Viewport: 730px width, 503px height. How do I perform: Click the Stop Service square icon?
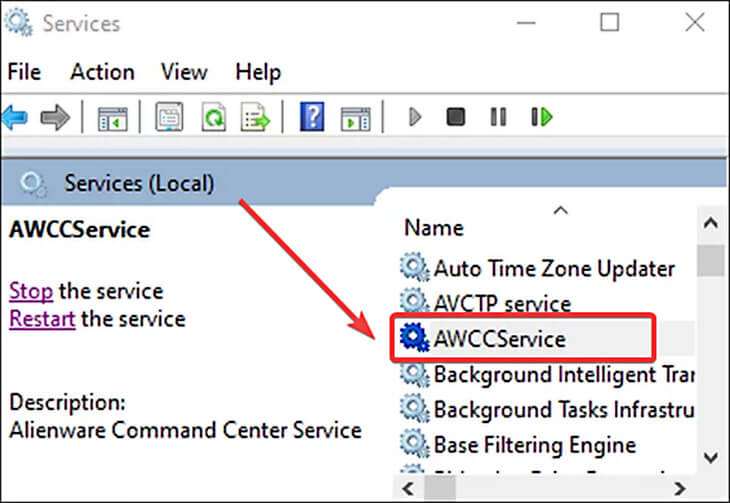455,117
